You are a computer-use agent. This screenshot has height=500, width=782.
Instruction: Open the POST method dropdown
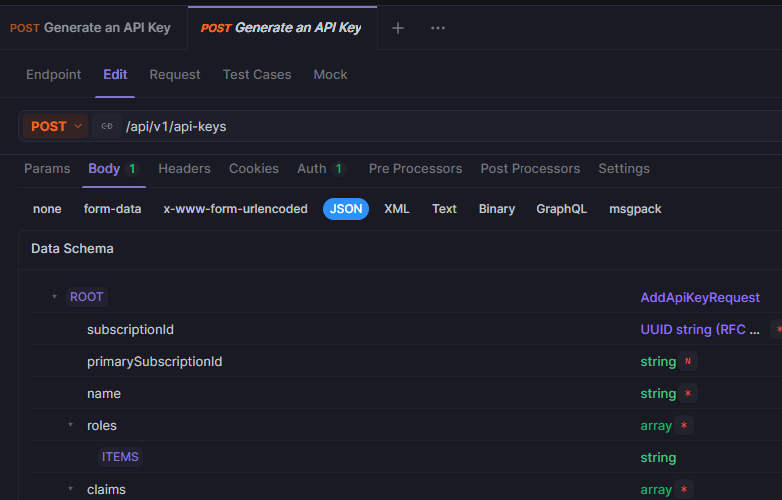click(x=57, y=127)
